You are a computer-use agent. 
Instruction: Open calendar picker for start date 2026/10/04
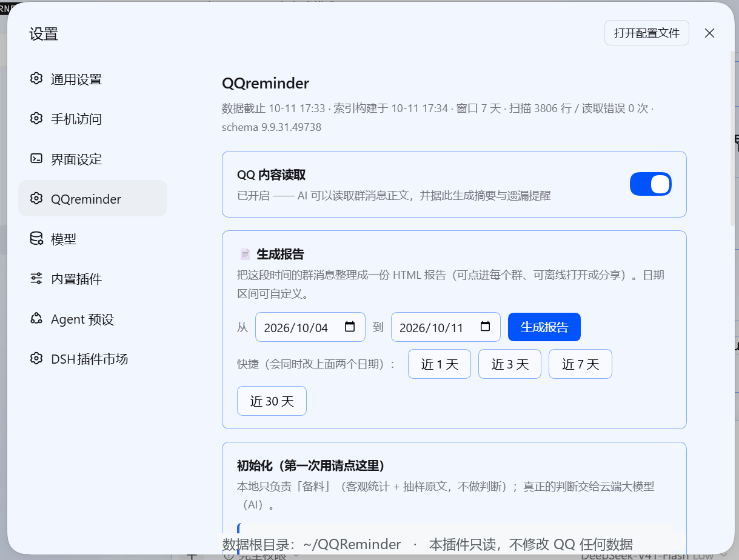(x=350, y=327)
